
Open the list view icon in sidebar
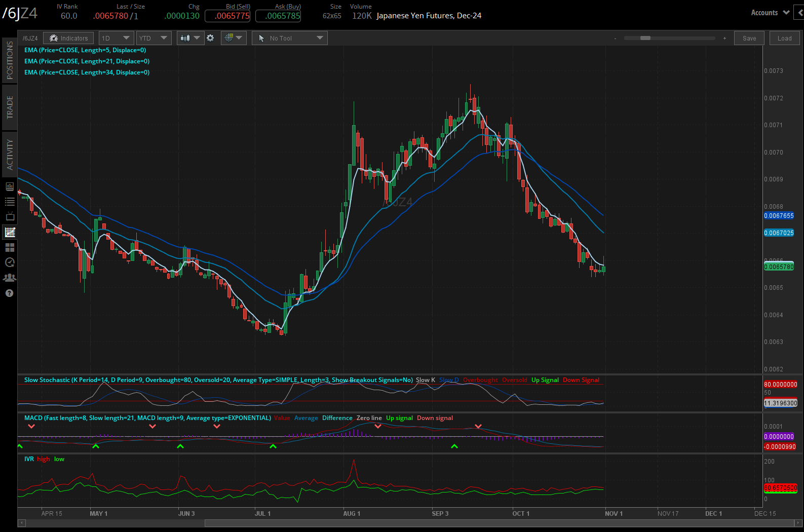10,202
